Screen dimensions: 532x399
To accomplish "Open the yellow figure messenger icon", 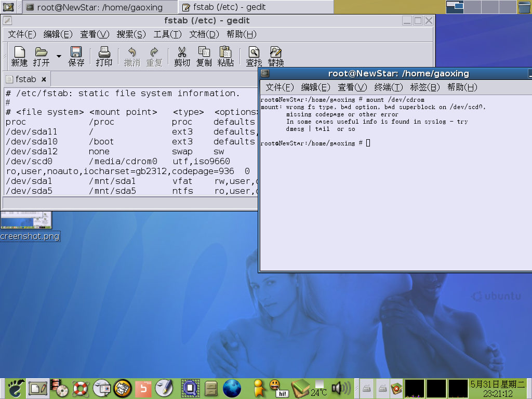I will (259, 389).
